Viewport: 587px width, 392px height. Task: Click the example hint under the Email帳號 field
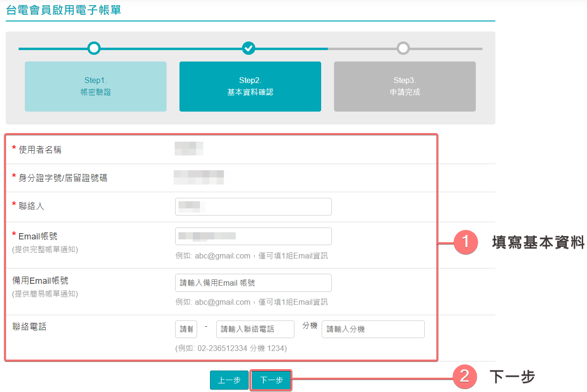pyautogui.click(x=252, y=256)
